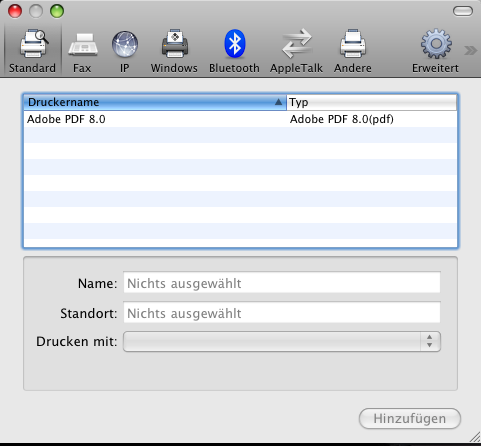This screenshot has height=446, width=481.
Task: Open the Drucken mit popup menu
Action: click(x=282, y=341)
